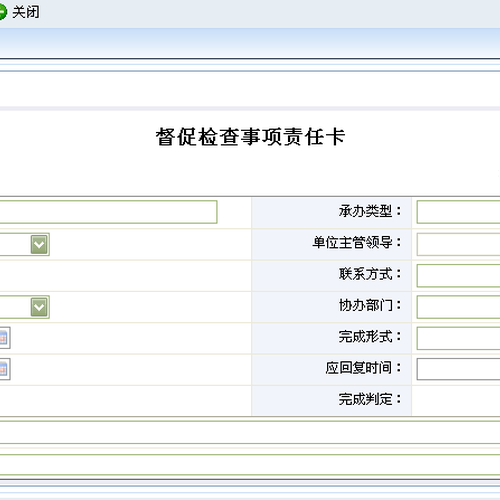Click the first full-width text box below 完成判定
This screenshot has width=500, height=500.
pyautogui.click(x=250, y=433)
